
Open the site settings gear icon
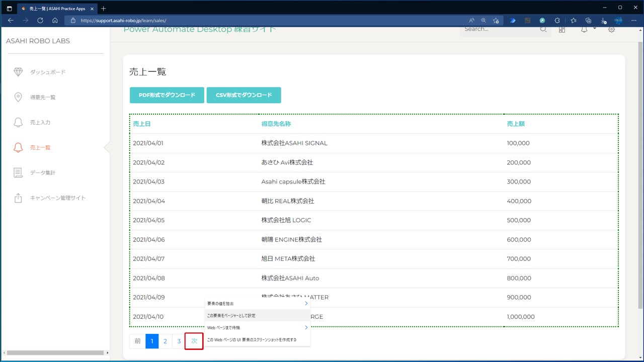click(x=611, y=29)
